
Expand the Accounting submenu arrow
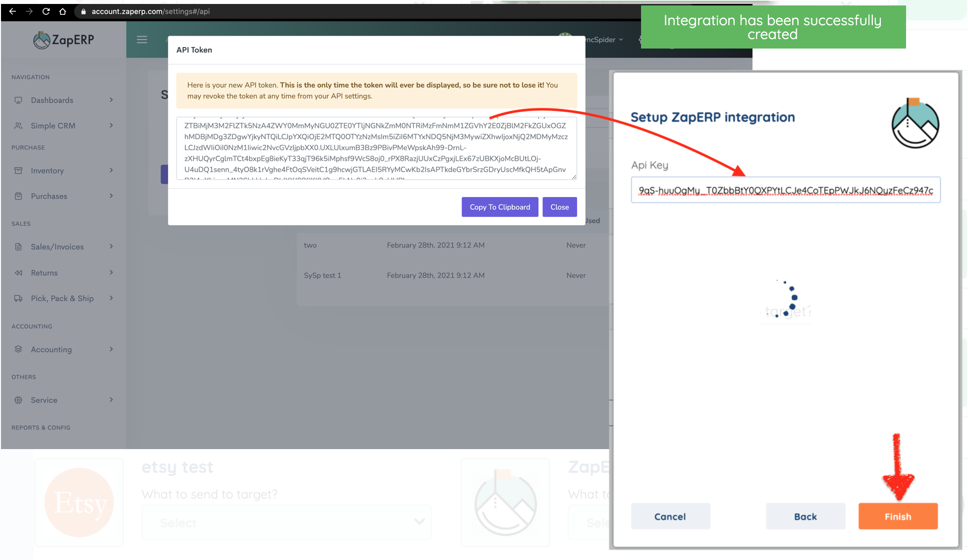[x=111, y=349]
